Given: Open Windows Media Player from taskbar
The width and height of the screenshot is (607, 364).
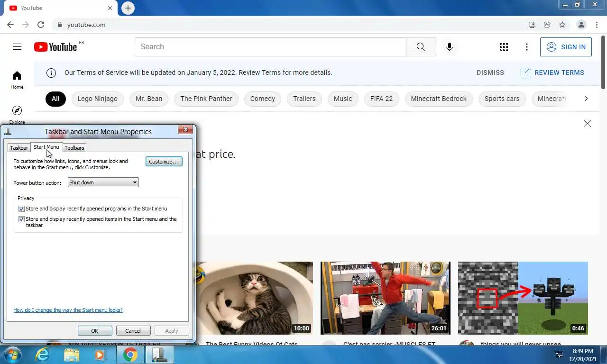Looking at the screenshot, I should click(100, 355).
